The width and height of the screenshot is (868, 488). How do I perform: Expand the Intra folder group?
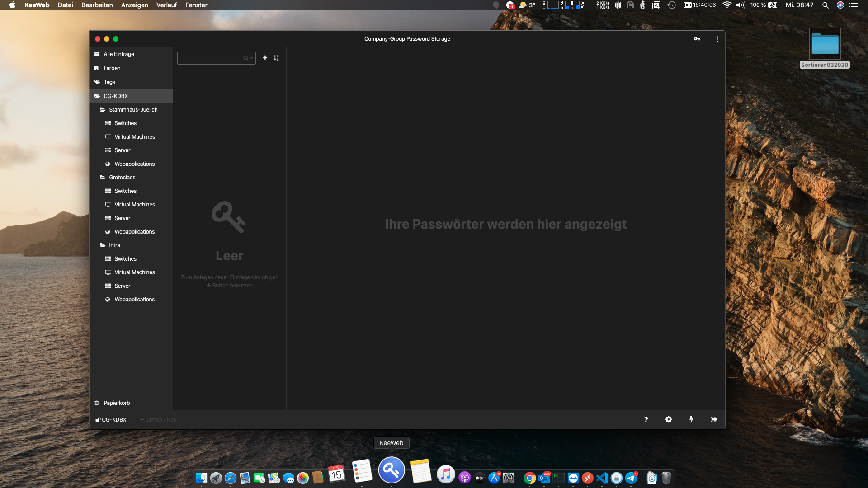(103, 245)
